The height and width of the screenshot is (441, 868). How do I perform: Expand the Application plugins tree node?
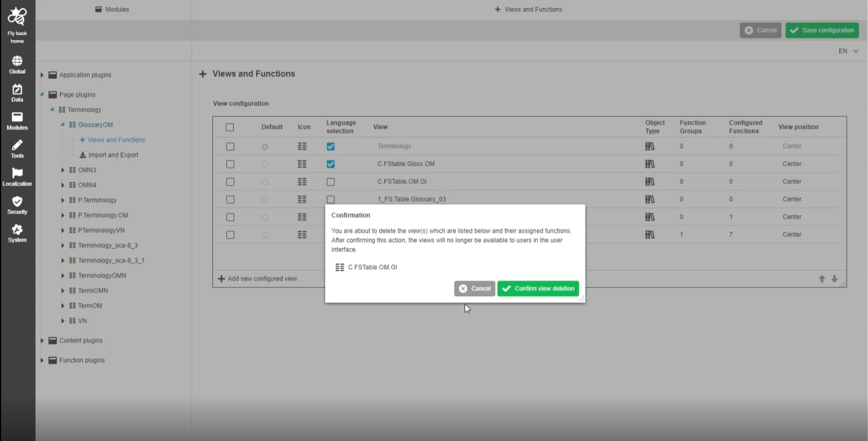click(42, 75)
